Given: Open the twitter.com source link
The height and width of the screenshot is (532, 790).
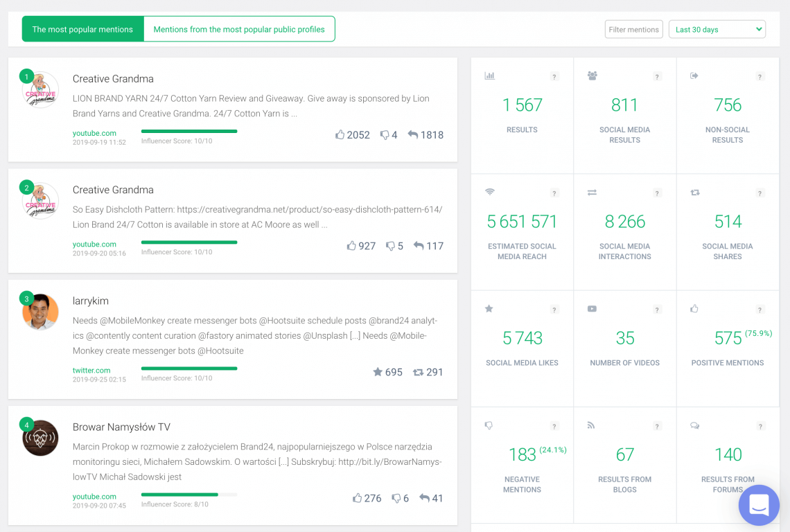Looking at the screenshot, I should (91, 371).
